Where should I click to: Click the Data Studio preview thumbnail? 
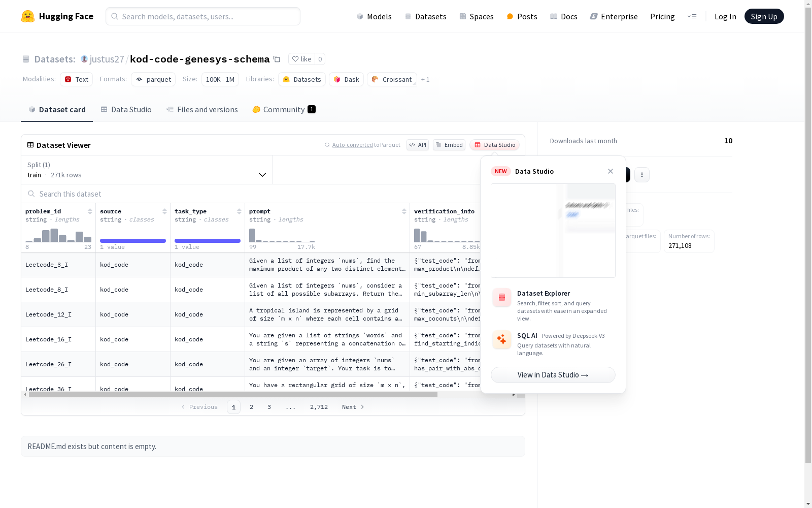coord(553,231)
